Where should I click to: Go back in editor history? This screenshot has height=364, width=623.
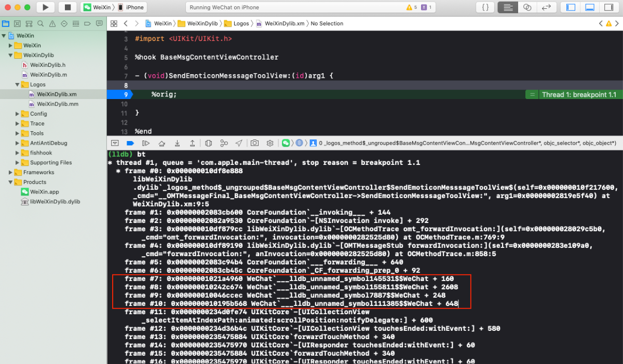click(x=126, y=24)
